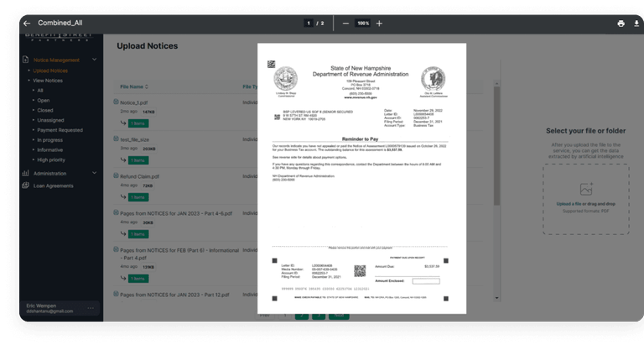Screen dimensions: 644x345
Task: Click the Loan Agreements icon
Action: coord(25,186)
